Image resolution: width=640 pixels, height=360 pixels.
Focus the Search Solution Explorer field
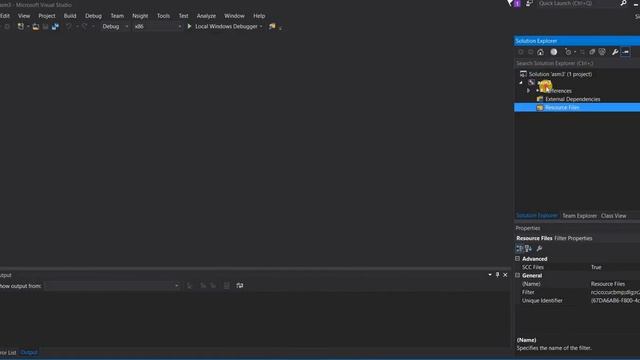576,63
